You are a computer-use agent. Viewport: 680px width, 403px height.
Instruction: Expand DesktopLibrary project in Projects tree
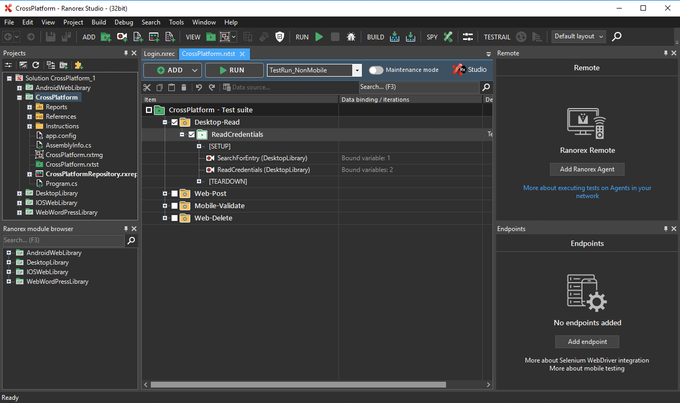pos(19,193)
